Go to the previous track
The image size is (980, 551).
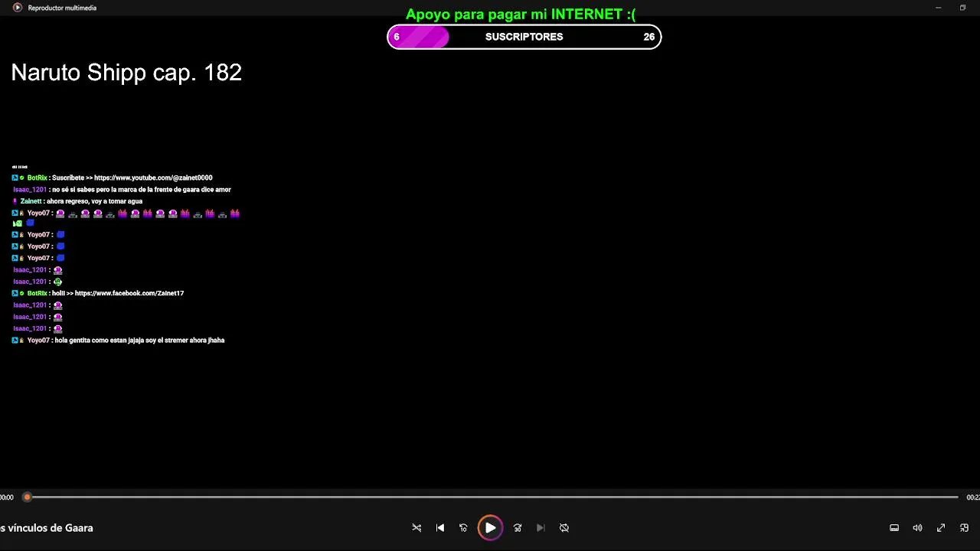pyautogui.click(x=440, y=527)
